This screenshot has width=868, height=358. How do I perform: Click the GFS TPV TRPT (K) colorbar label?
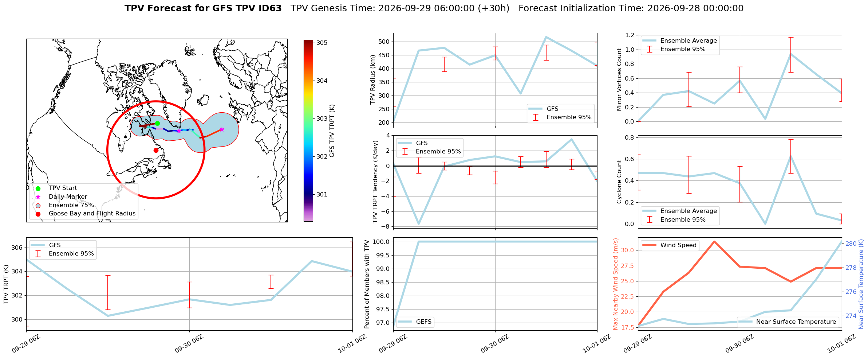coord(332,131)
